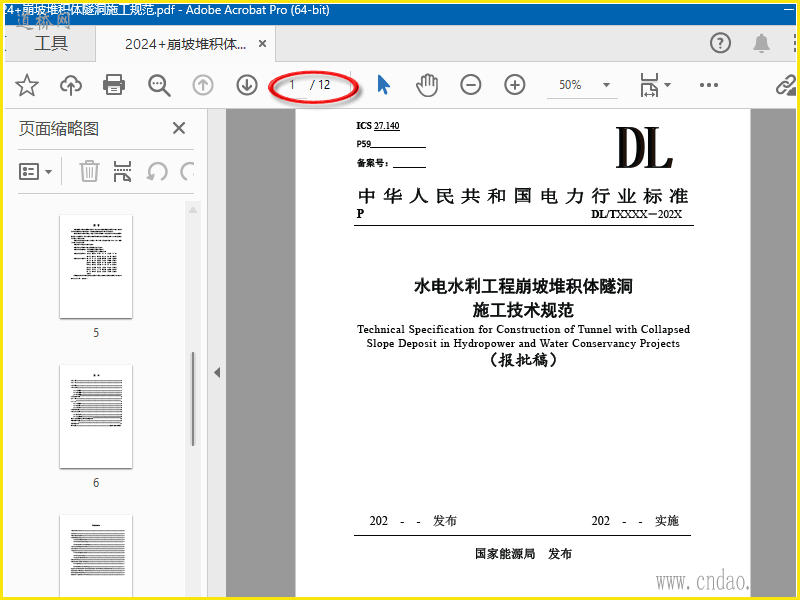Click the thumbnail panel scrollbar
The width and height of the screenshot is (800, 600).
click(193, 398)
